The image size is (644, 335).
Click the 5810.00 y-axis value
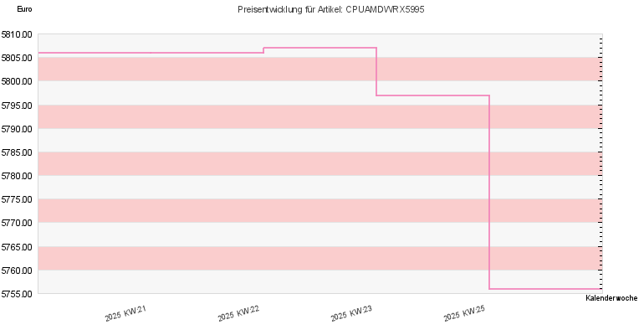[x=17, y=34]
